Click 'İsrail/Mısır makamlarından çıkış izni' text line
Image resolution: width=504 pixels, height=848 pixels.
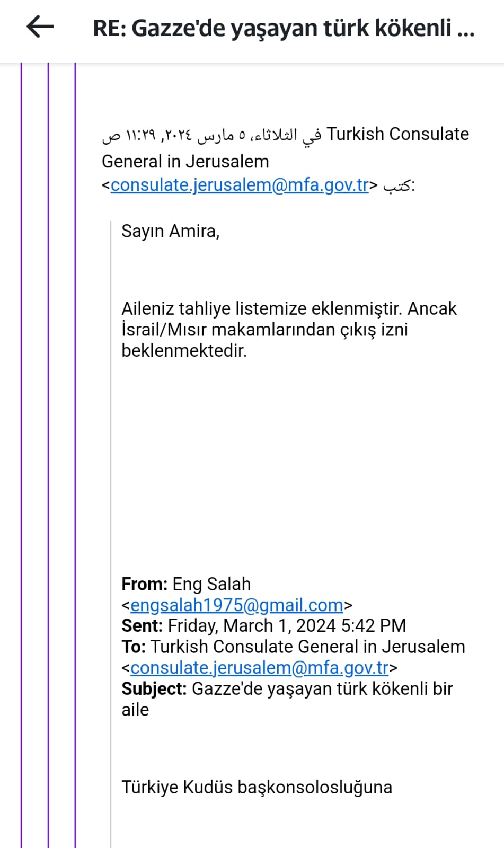pyautogui.click(x=264, y=330)
